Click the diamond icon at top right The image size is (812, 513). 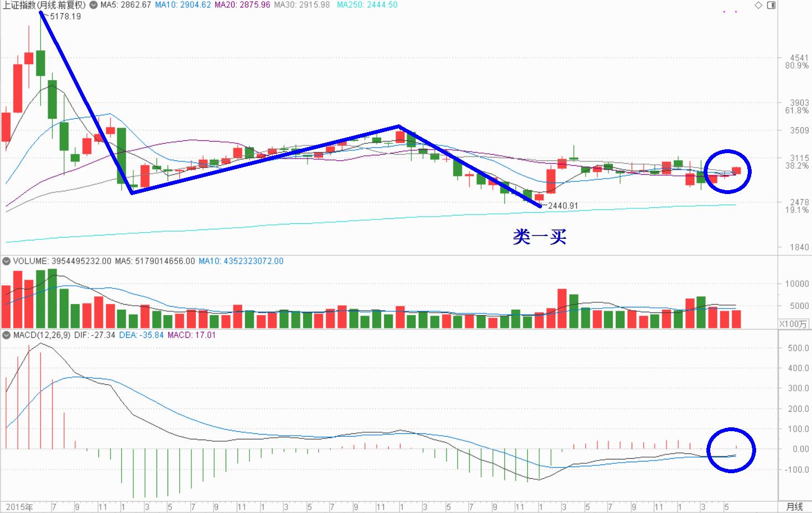758,5
